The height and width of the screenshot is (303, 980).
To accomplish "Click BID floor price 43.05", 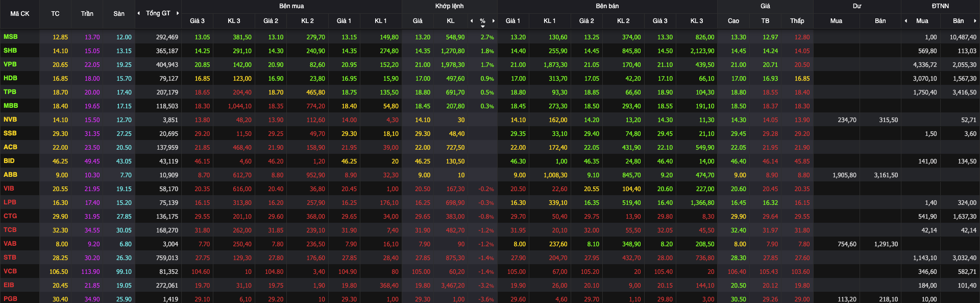I will click(x=124, y=161).
